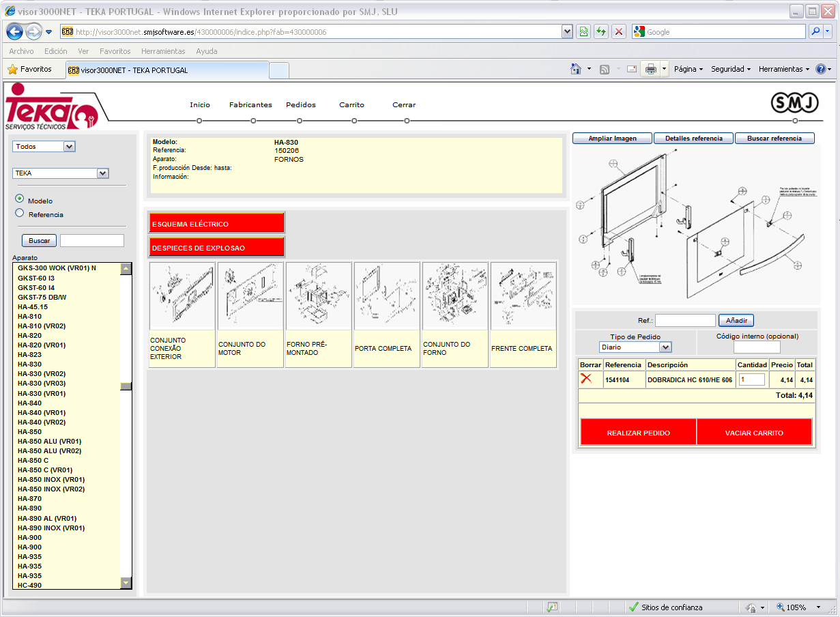Click the popup blocker status bar icon
This screenshot has height=617, width=840.
click(x=552, y=607)
